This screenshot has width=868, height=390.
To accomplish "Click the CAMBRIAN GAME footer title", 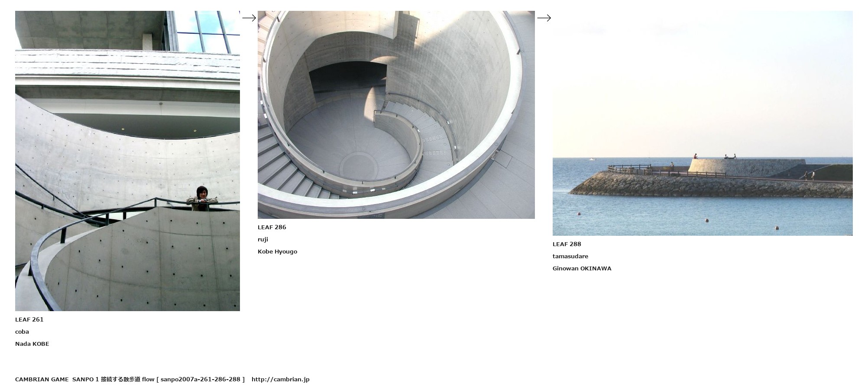I will pos(42,379).
